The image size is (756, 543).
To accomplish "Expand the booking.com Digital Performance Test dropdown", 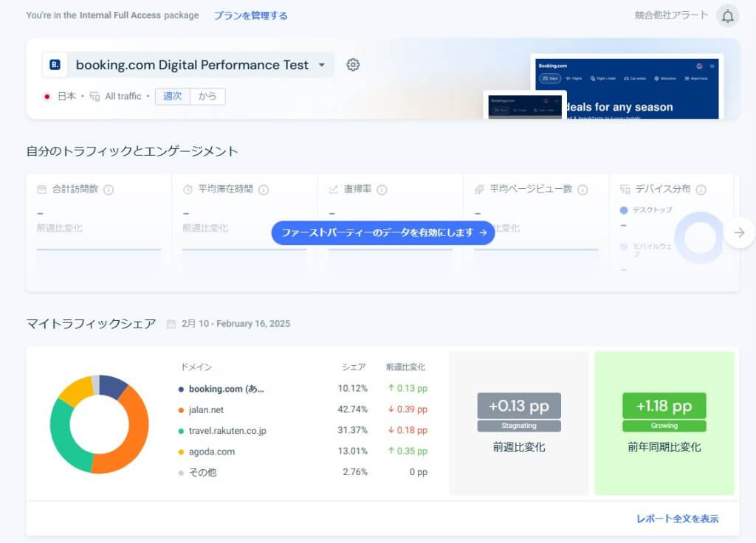I will [x=321, y=65].
